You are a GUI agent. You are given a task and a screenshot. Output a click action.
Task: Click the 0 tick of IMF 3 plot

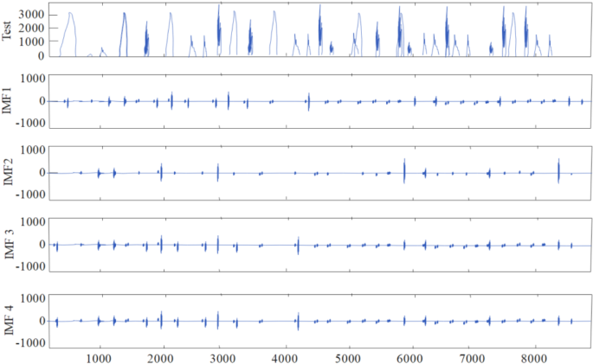[42, 245]
